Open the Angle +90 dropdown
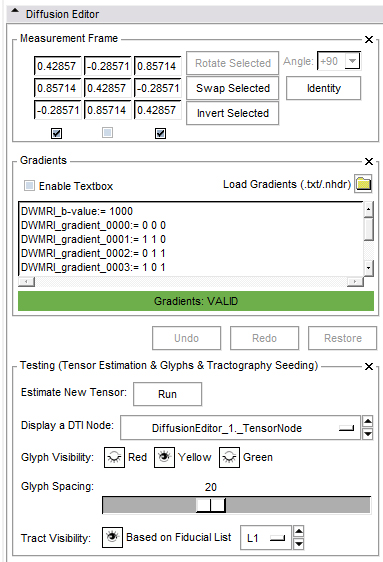Screen dimensions: 383x562 353,61
